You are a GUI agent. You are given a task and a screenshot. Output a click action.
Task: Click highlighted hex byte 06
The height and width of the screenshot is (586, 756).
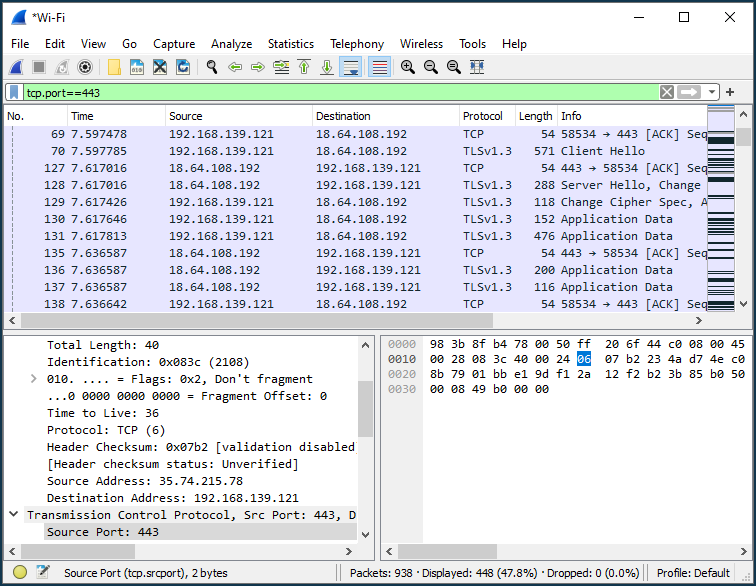pos(584,359)
